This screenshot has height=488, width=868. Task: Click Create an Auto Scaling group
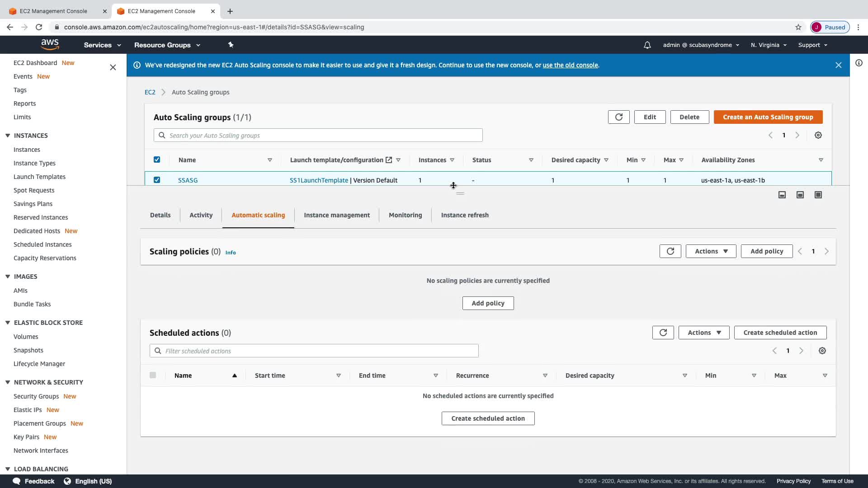click(x=768, y=117)
